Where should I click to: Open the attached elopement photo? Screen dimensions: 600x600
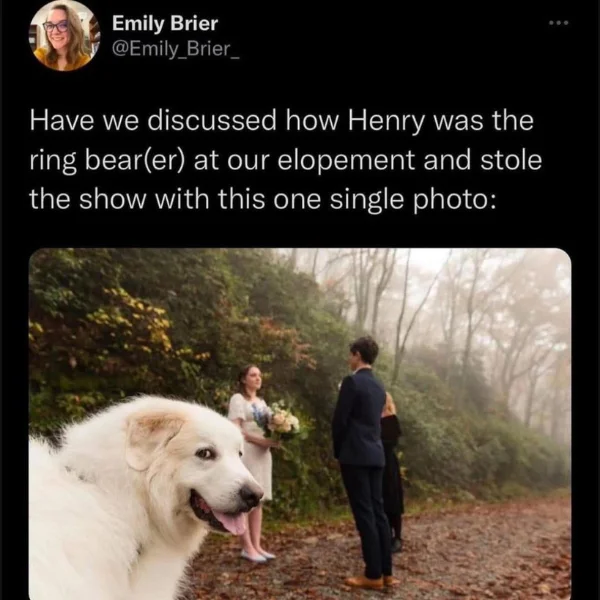300,424
